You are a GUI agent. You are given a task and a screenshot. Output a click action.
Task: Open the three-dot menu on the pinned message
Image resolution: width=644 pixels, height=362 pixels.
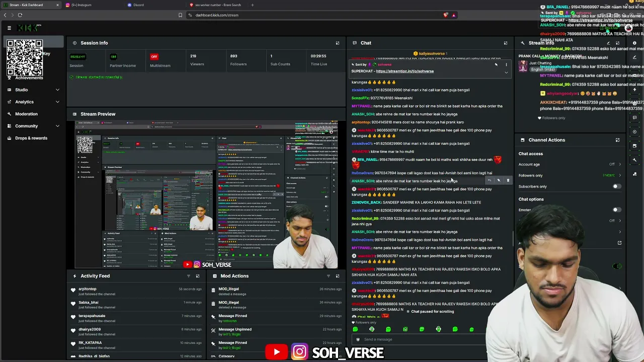click(x=506, y=65)
